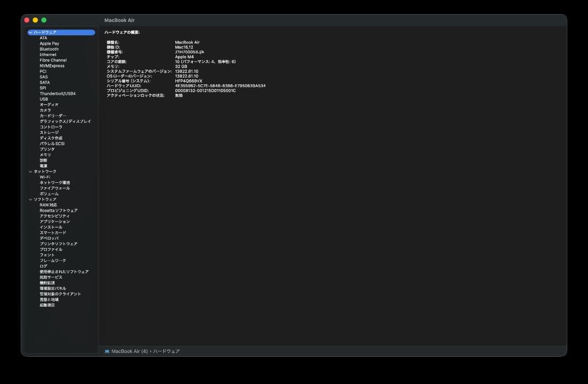Open アプリケーション under ソフトウェア
Image resolution: width=588 pixels, height=384 pixels.
click(54, 222)
